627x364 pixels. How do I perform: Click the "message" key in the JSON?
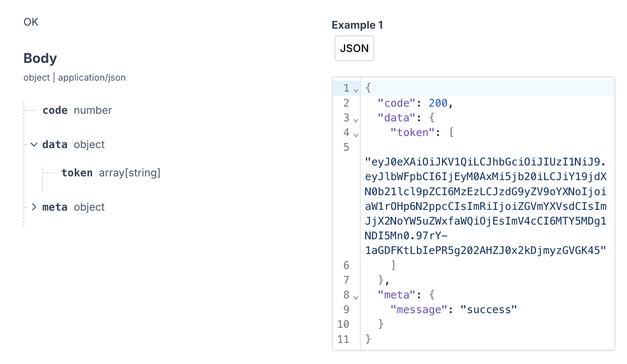click(x=418, y=310)
